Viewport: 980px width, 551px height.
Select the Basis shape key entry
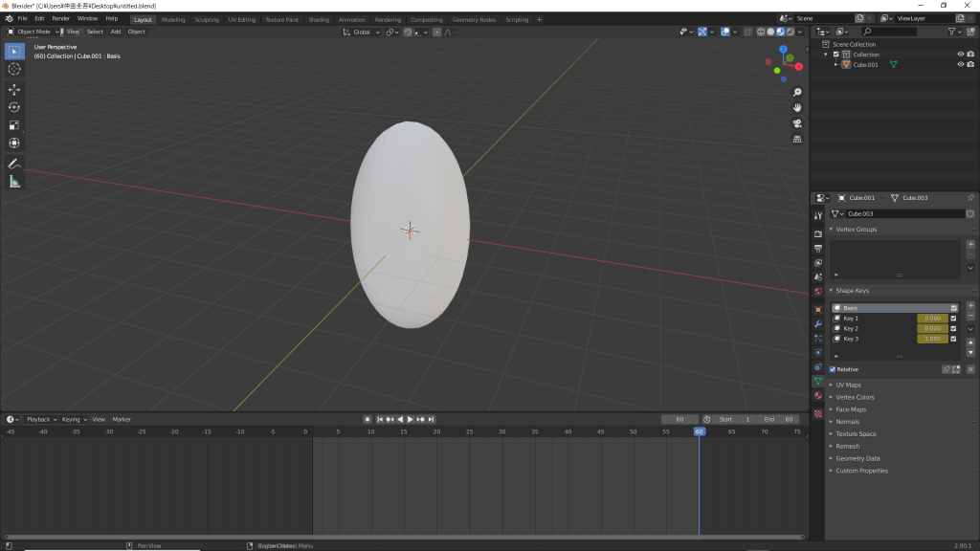point(880,307)
